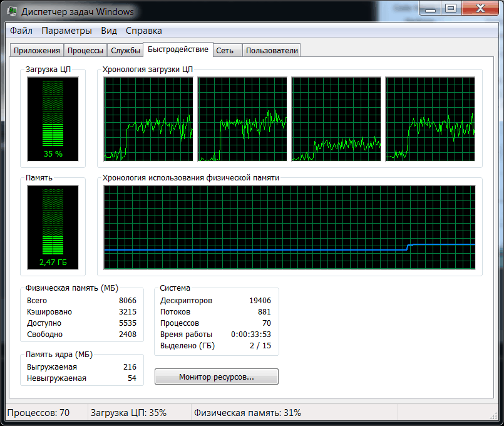Click the Выделено (ГБ) value 2 / 15

click(260, 345)
